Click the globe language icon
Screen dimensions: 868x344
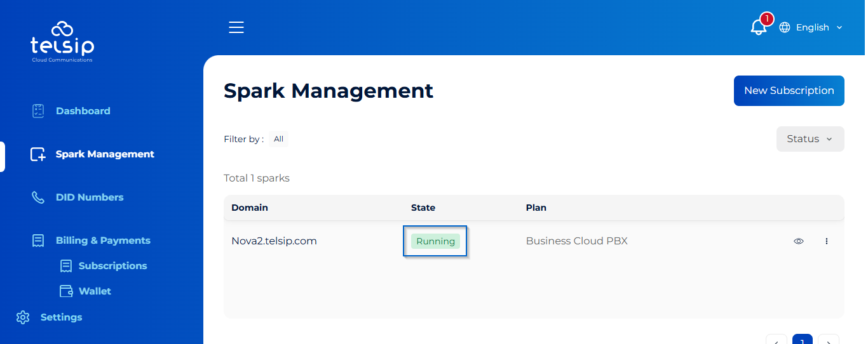pos(785,27)
